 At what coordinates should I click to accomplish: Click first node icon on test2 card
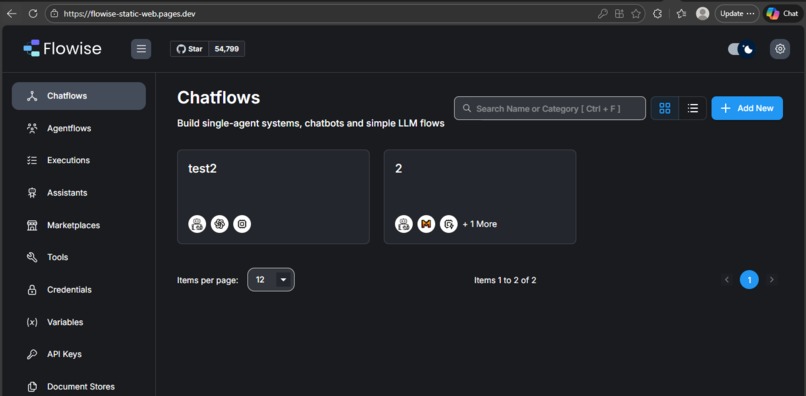click(197, 224)
